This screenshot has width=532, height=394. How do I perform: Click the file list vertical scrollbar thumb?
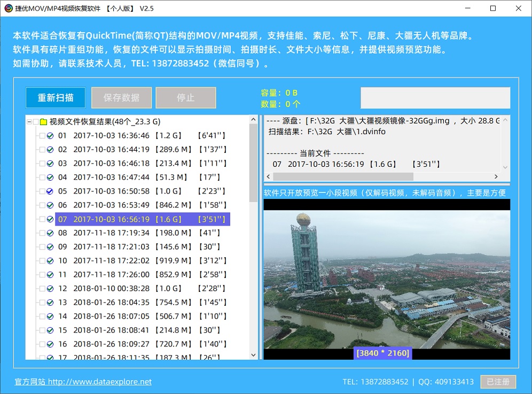pos(253,163)
